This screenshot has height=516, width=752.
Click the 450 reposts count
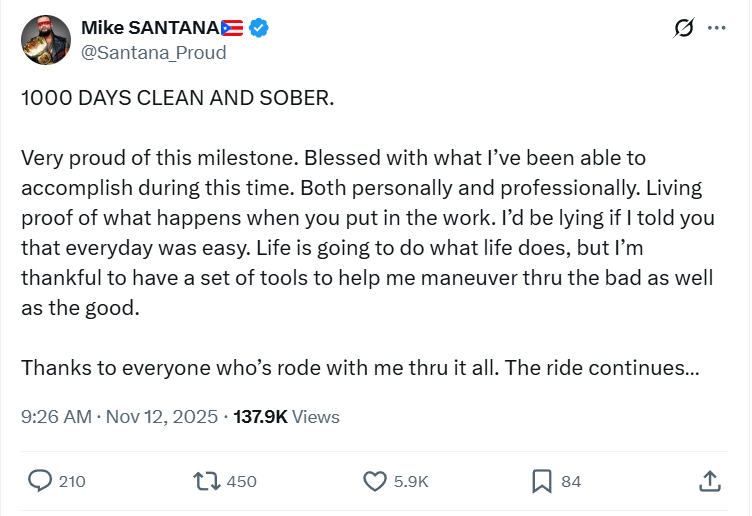click(x=242, y=481)
